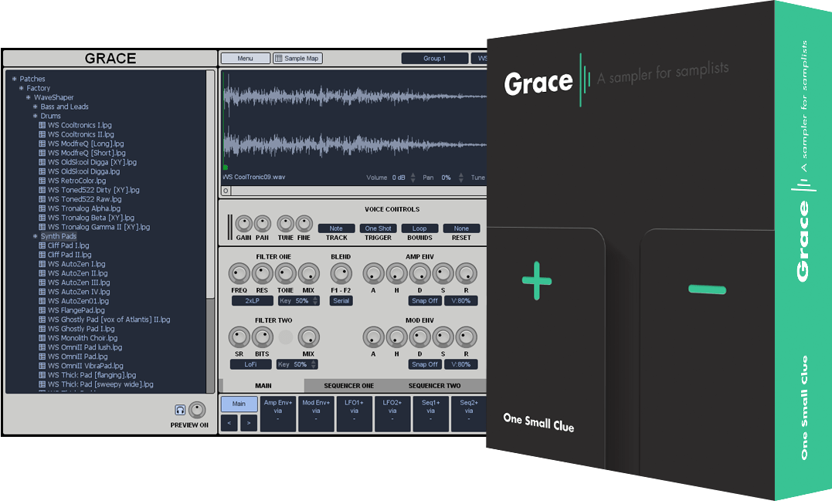Open the Sample Map view
This screenshot has width=832, height=504.
(x=297, y=59)
